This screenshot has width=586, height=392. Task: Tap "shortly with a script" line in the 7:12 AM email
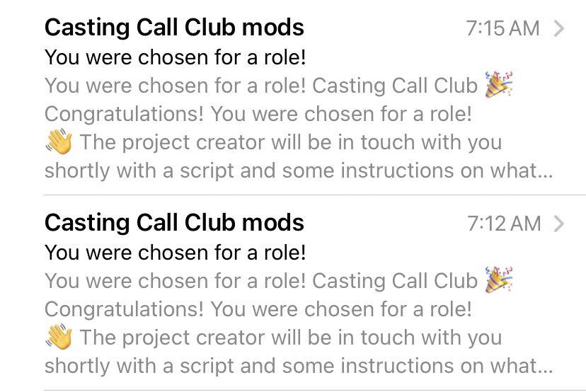[297, 366]
